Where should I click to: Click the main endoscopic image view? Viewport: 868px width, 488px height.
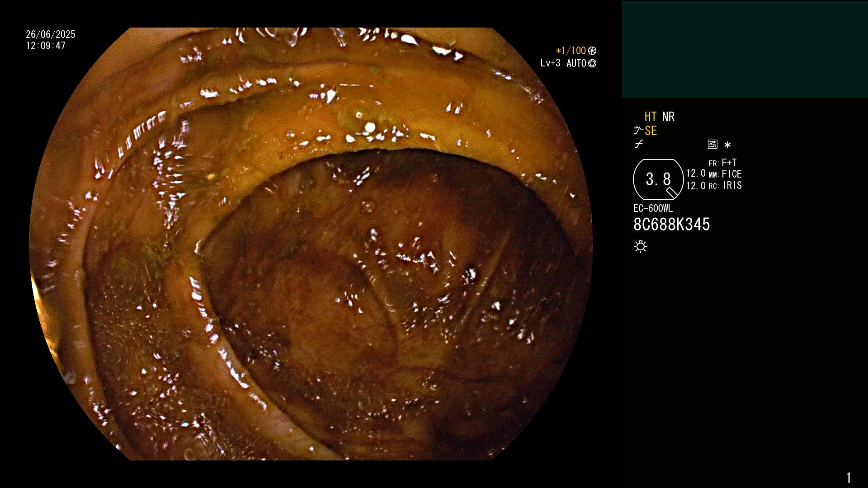(311, 244)
